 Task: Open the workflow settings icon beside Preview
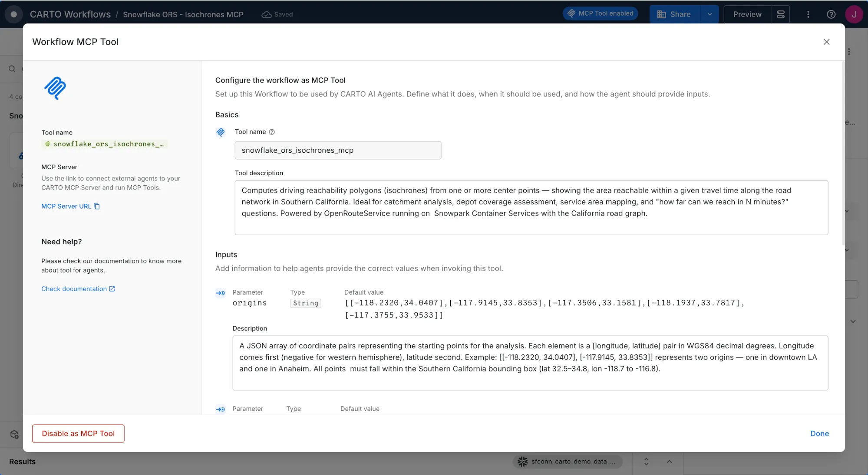781,14
